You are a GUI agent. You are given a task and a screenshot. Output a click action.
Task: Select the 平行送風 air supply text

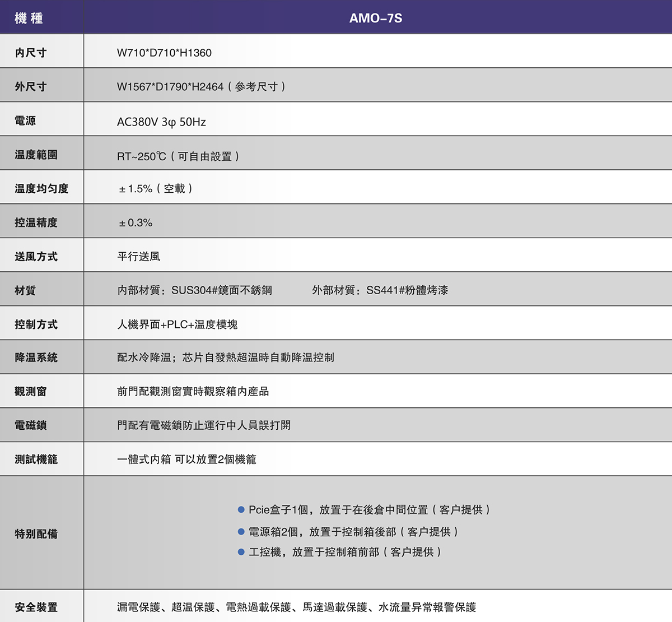(x=138, y=257)
